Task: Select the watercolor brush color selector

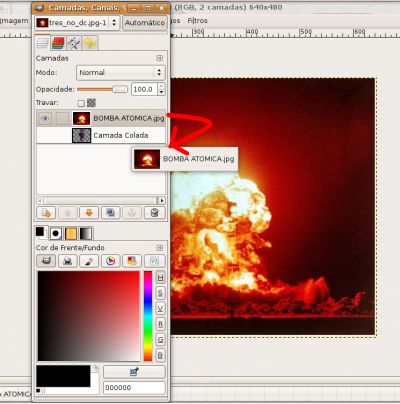Action: [89, 261]
